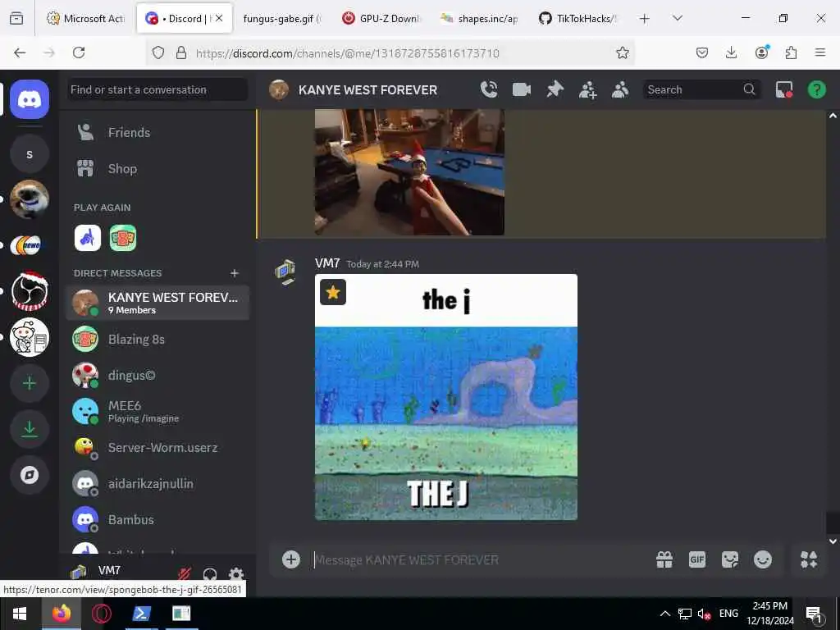The height and width of the screenshot is (630, 840).
Task: Launch the Blazing 8s Play Again icon
Action: point(123,238)
